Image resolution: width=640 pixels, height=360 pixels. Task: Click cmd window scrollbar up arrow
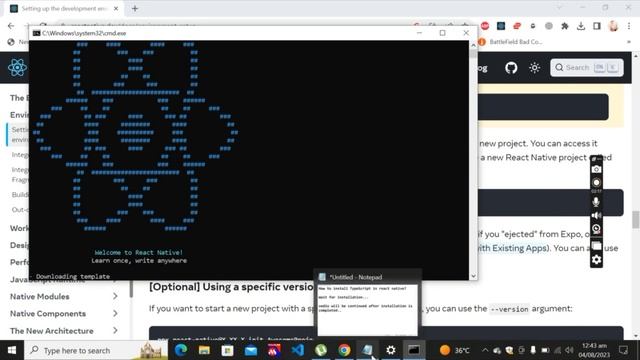473,45
